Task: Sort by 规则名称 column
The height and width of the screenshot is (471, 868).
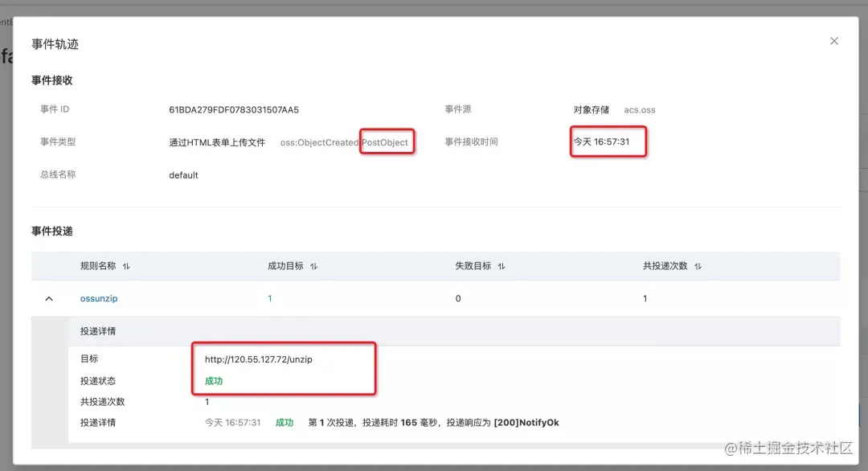Action: [x=126, y=266]
